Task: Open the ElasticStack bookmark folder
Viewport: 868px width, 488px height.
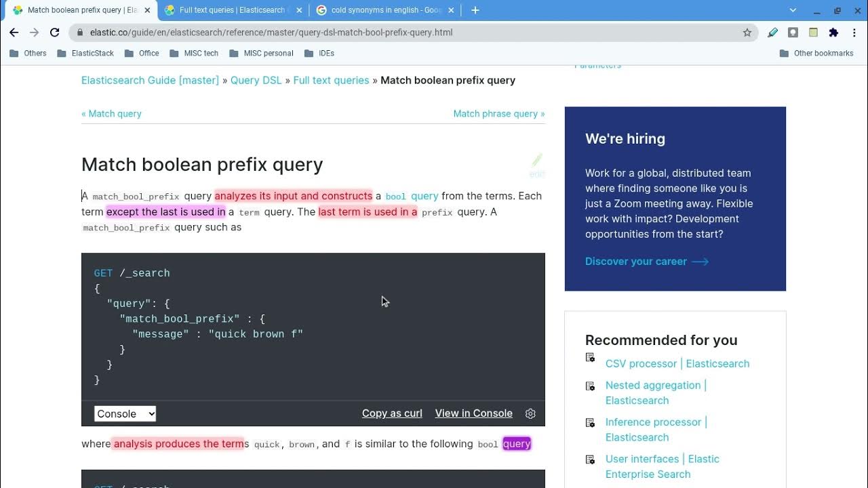Action: pyautogui.click(x=85, y=53)
